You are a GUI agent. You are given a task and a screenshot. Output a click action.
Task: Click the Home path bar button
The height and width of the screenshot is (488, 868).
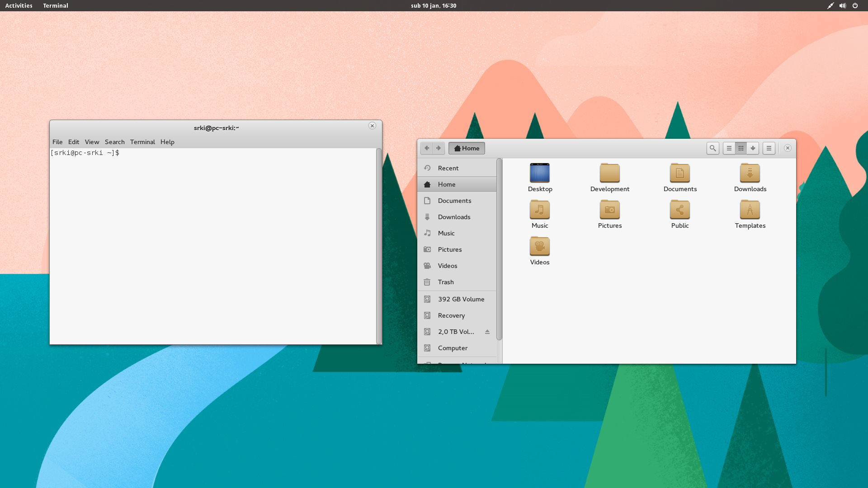[467, 148]
